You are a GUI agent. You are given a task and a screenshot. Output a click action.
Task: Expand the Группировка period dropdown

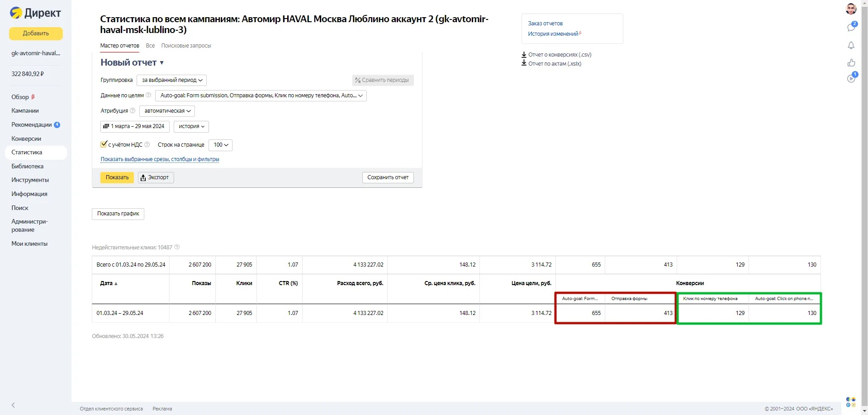(x=171, y=80)
